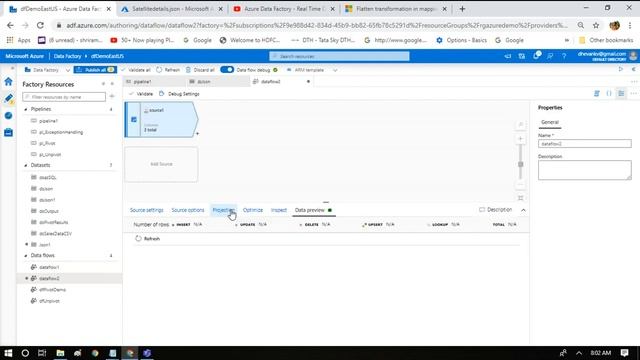The height and width of the screenshot is (360, 640).
Task: Click the plus to add transformation after source1
Action: (198, 133)
